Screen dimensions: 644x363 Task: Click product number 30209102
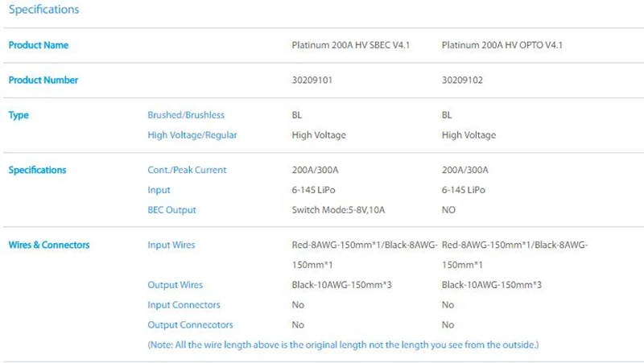462,80
